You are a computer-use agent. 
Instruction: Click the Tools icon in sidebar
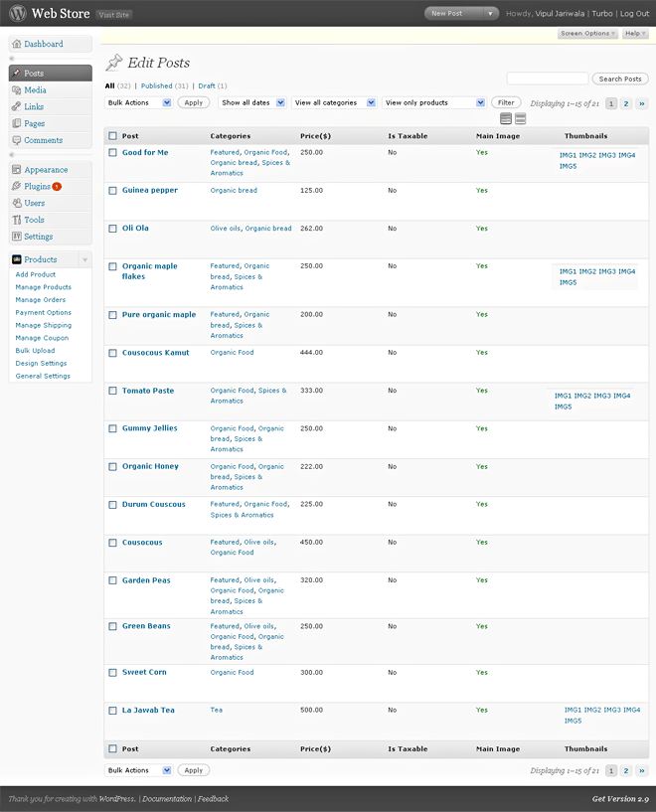coord(17,220)
